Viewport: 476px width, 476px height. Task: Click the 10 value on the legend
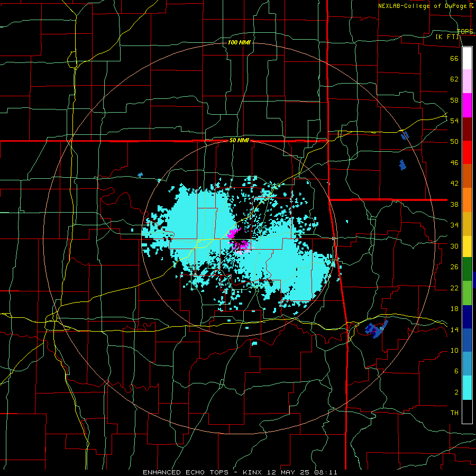click(x=454, y=351)
